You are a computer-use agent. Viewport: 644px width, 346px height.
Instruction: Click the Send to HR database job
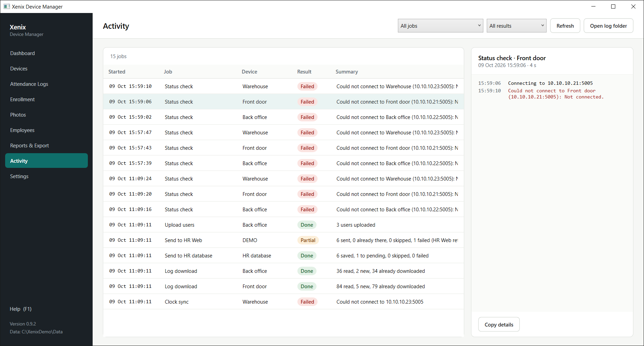point(283,256)
